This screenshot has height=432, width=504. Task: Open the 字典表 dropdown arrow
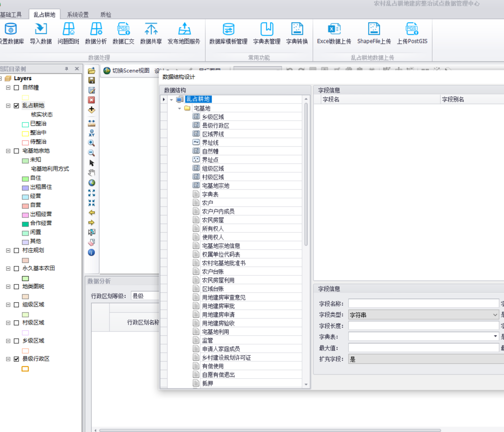pos(495,337)
